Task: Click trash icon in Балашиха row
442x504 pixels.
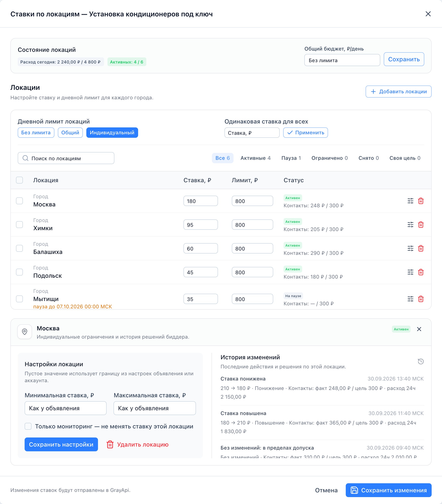Action: pyautogui.click(x=421, y=248)
